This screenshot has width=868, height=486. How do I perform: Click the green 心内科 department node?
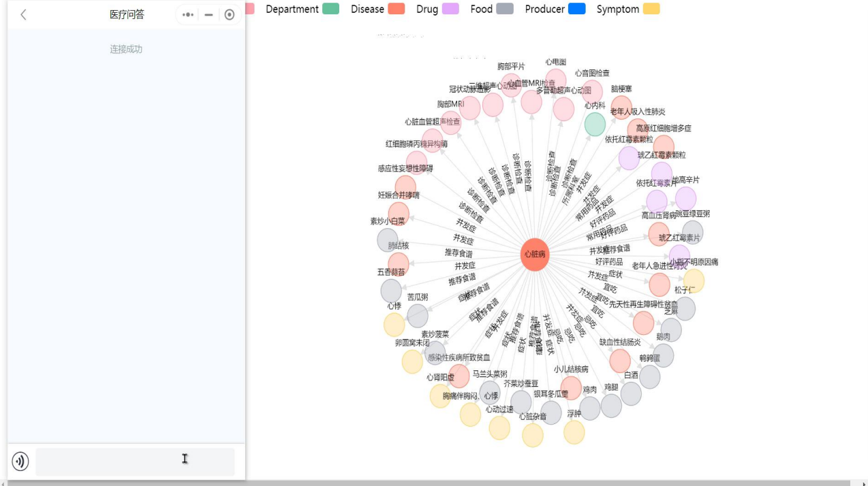(595, 124)
